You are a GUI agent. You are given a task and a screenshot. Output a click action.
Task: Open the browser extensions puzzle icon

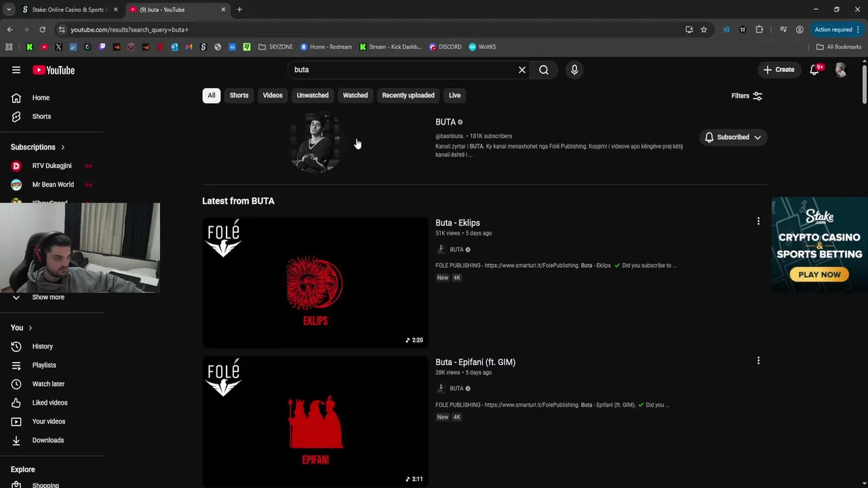point(759,30)
